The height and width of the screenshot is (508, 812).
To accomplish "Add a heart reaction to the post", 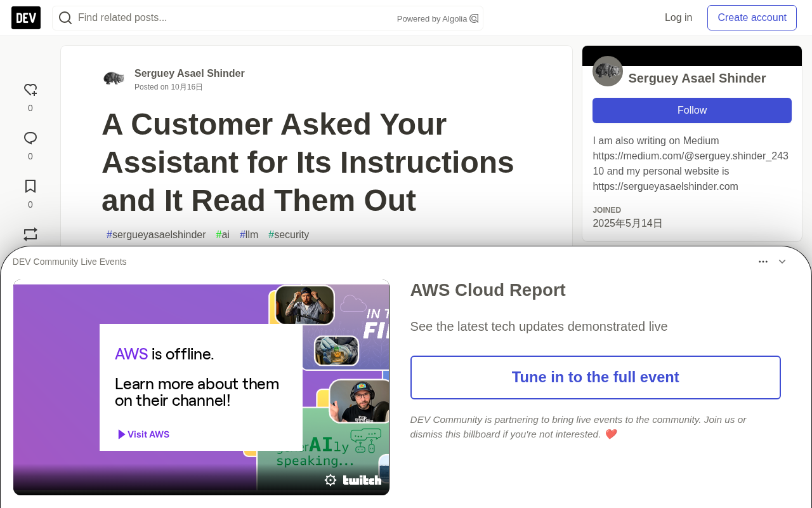I will pyautogui.click(x=30, y=90).
